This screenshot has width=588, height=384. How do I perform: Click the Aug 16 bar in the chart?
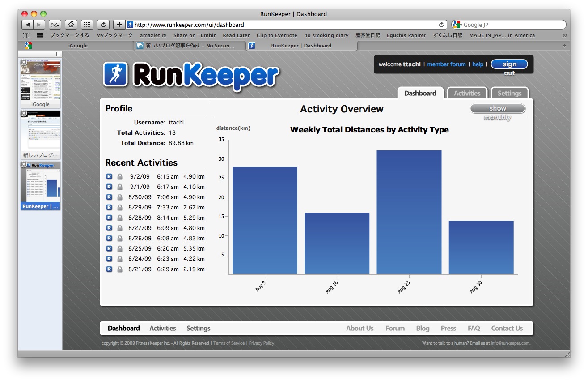tap(337, 243)
